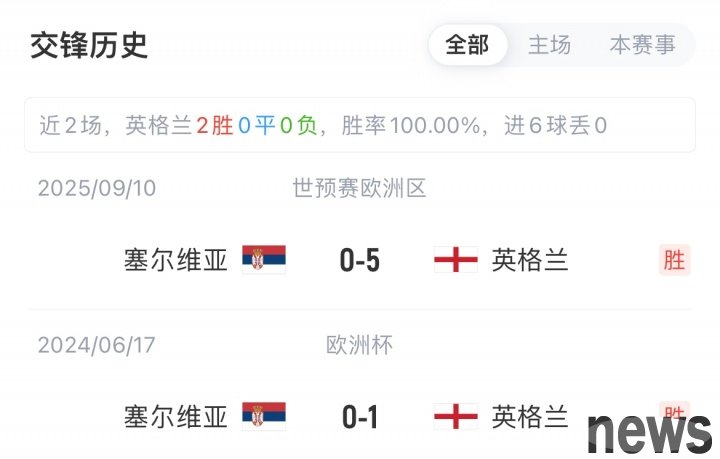The image size is (720, 459).
Task: Click 塞尔维亚 team name in the 0-5 match
Action: 176,260
